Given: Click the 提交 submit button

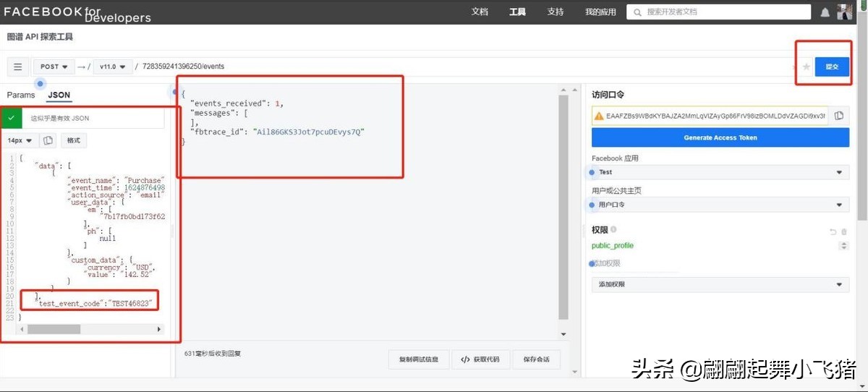Looking at the screenshot, I should click(x=832, y=67).
